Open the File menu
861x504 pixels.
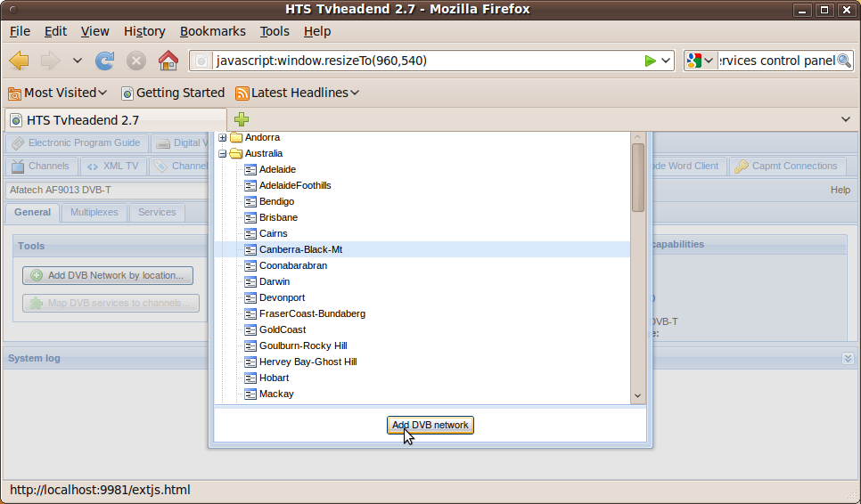coord(20,31)
